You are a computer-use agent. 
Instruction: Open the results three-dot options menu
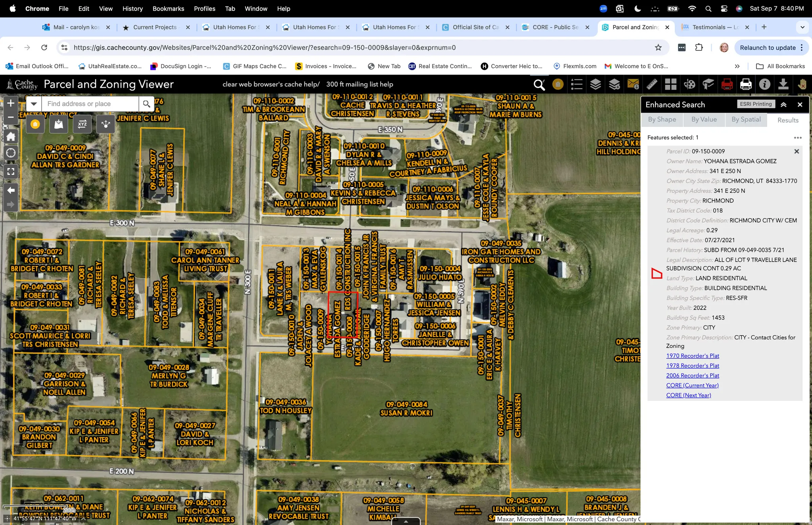point(798,138)
